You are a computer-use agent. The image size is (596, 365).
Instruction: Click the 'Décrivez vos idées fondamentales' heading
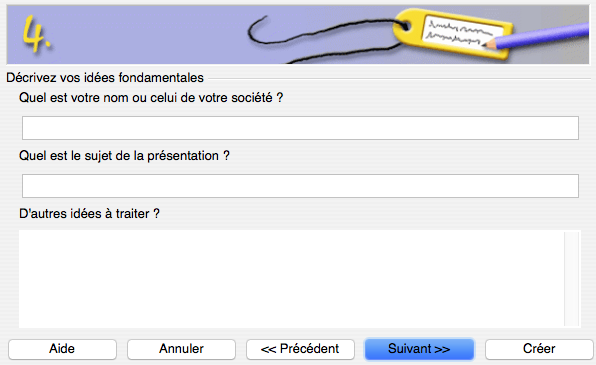click(x=105, y=78)
